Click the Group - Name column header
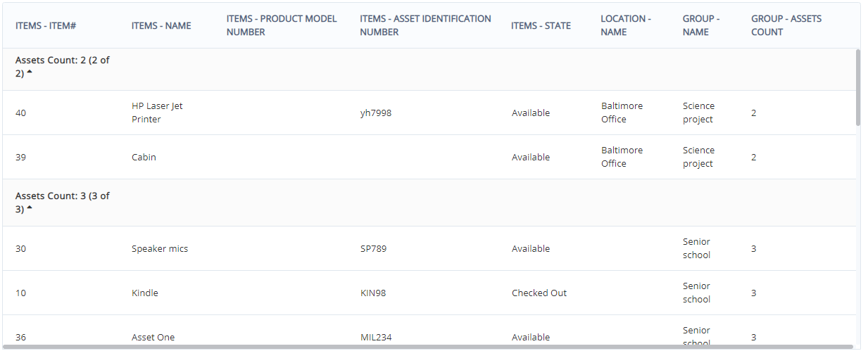 click(700, 25)
